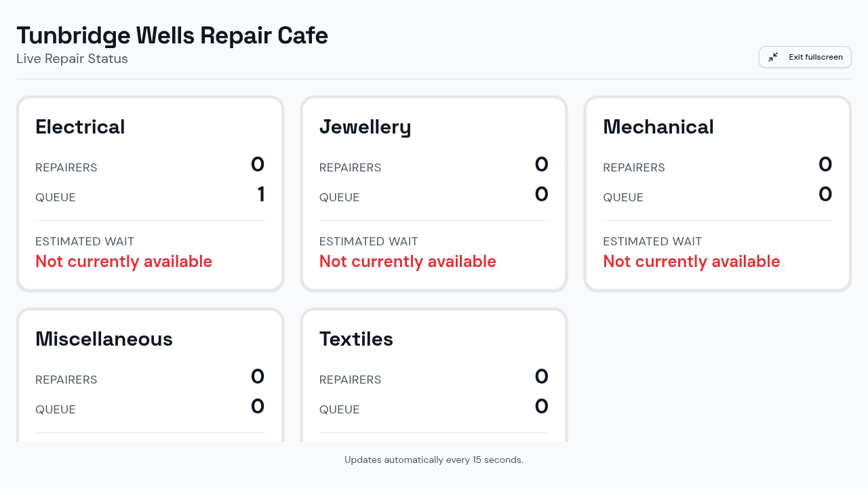Select the Mechanical card heading
The image size is (868, 488).
pyautogui.click(x=658, y=127)
